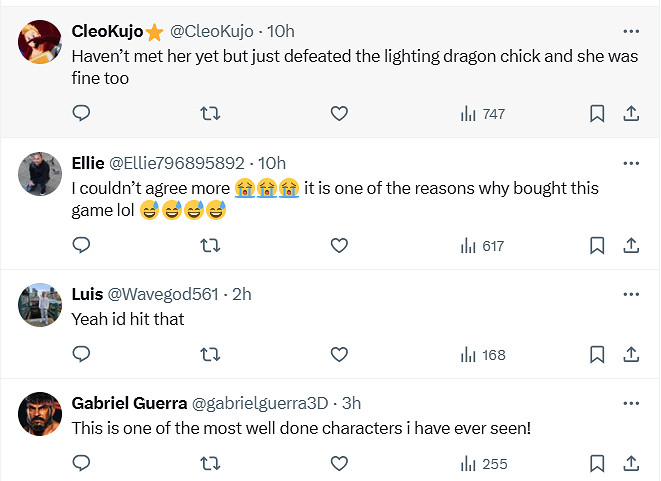
Task: View analytics showing 747 views
Action: click(x=483, y=114)
